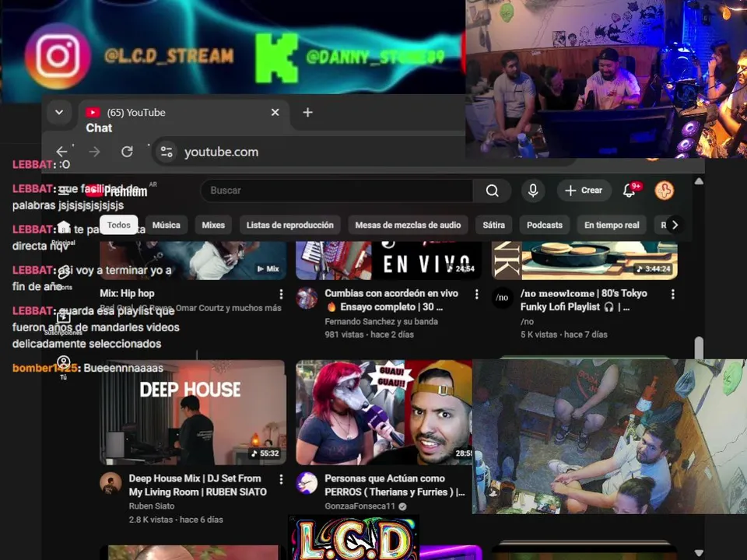Select the Música filter chip
Screen dimensions: 747x560
(167, 225)
